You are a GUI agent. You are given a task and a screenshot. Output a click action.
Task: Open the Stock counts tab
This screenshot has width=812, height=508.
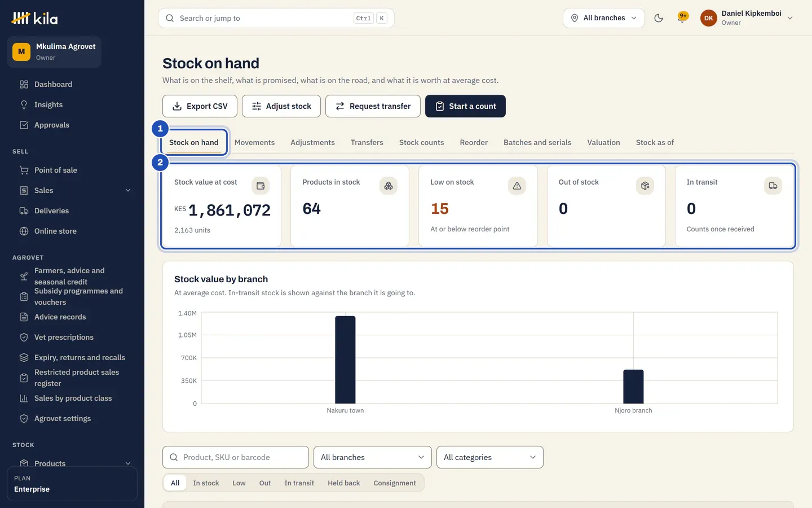(421, 142)
